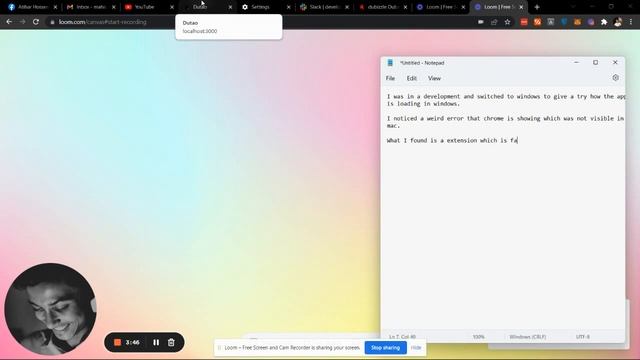
Task: Open the Notepad File menu
Action: (x=390, y=78)
